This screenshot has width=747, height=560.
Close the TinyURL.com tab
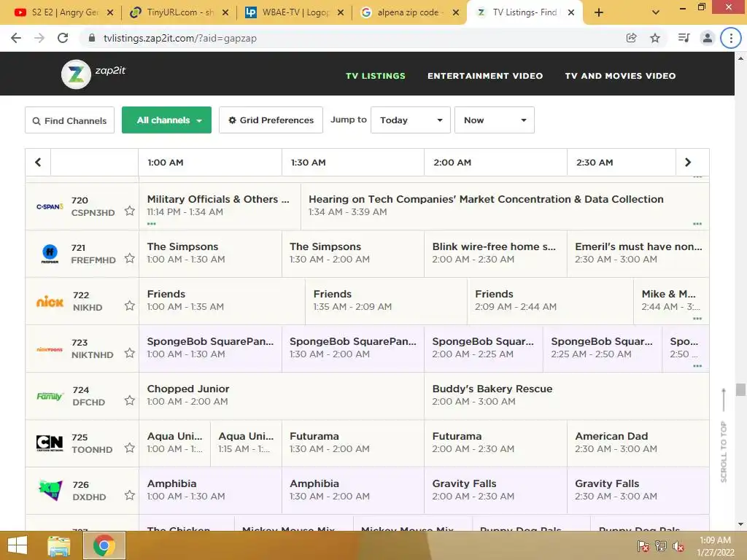click(x=225, y=12)
